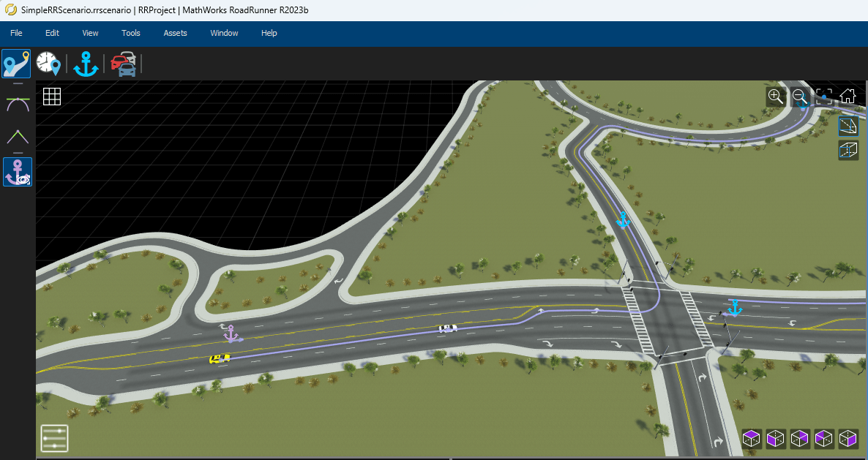The width and height of the screenshot is (868, 460).
Task: Zoom out with magnifier minus icon
Action: click(x=799, y=97)
